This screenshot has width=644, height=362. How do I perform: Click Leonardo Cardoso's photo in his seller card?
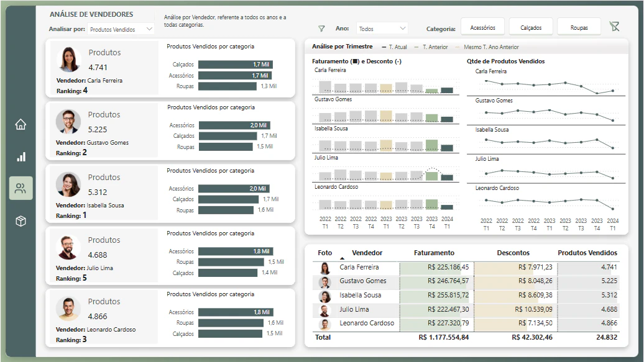pyautogui.click(x=68, y=309)
